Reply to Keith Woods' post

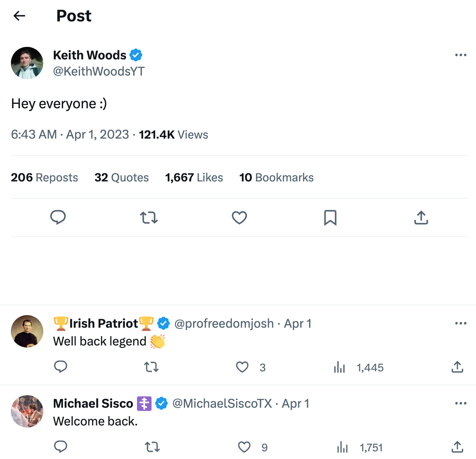tap(58, 217)
